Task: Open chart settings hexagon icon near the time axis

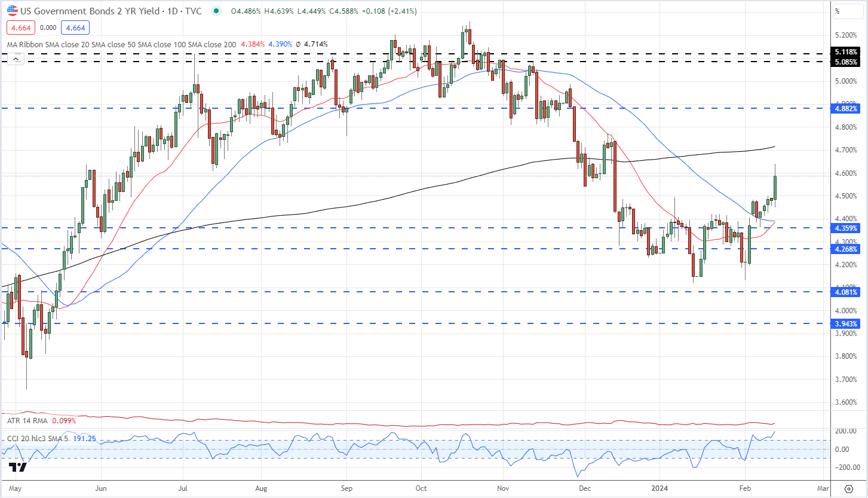Action: (848, 488)
